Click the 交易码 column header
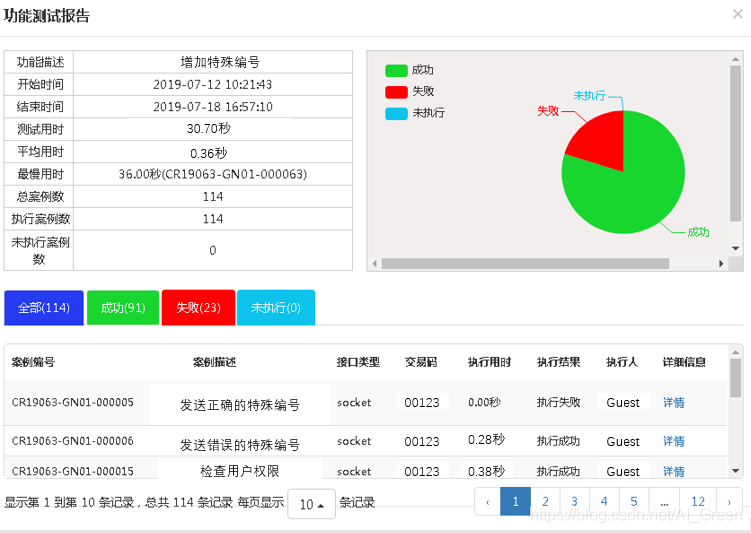The image size is (751, 533). 421,362
